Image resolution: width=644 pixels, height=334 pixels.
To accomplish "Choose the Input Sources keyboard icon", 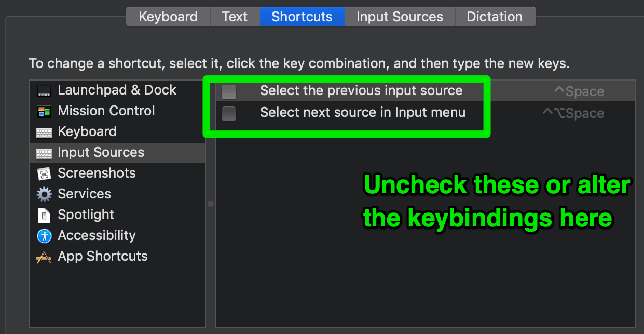I will pyautogui.click(x=44, y=153).
